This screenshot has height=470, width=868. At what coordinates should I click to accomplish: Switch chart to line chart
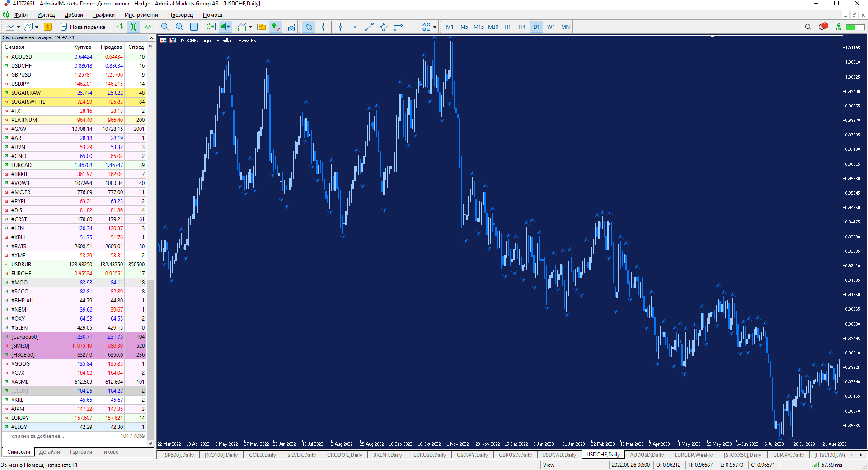click(148, 27)
